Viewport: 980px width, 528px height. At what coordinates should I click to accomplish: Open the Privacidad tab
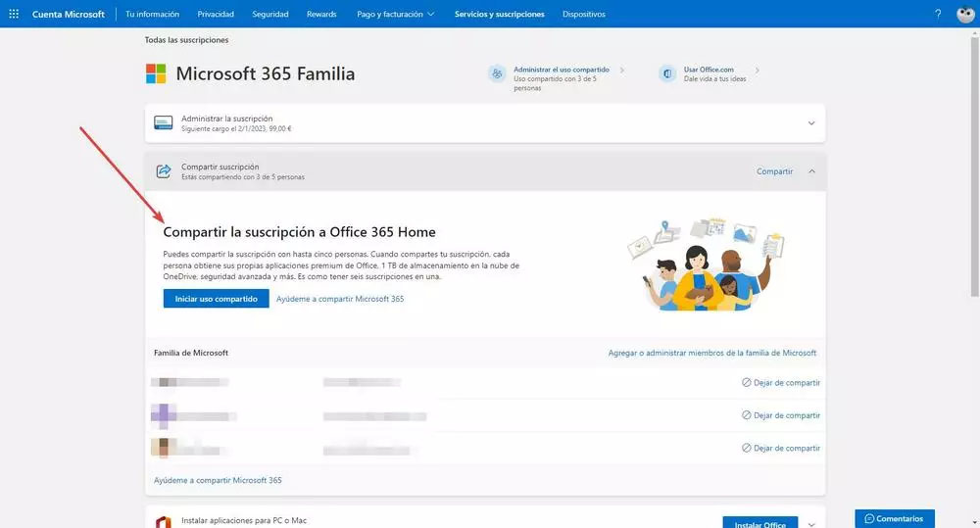[216, 14]
